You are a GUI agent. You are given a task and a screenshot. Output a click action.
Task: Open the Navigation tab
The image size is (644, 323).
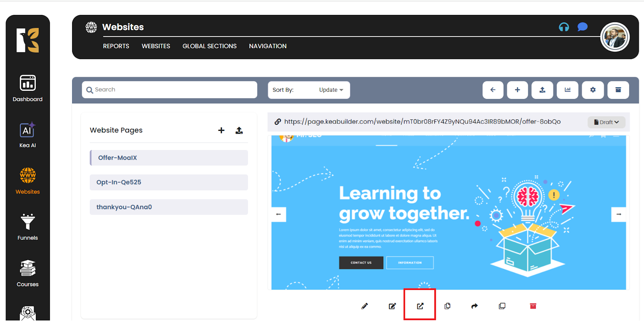pos(268,46)
